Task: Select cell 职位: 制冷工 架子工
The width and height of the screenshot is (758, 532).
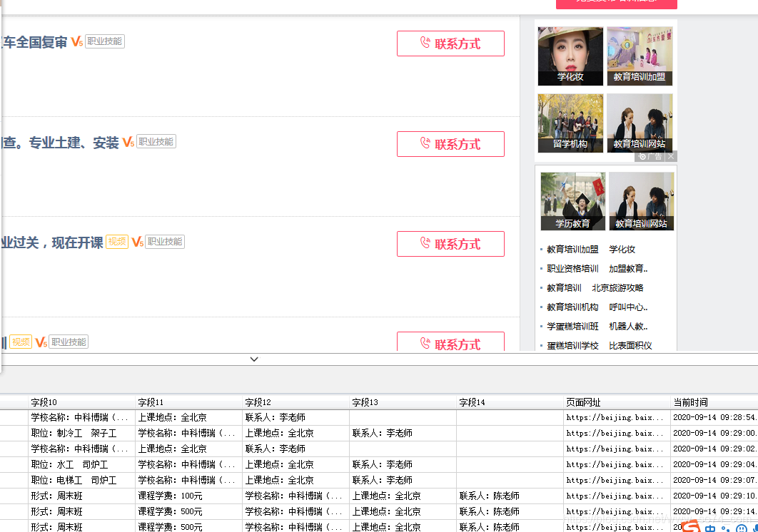Action: click(x=81, y=433)
